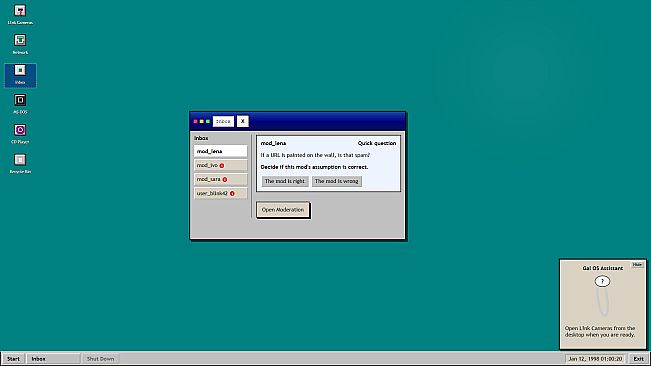Choose "The mod is wrong"
Image resolution: width=651 pixels, height=366 pixels.
336,181
